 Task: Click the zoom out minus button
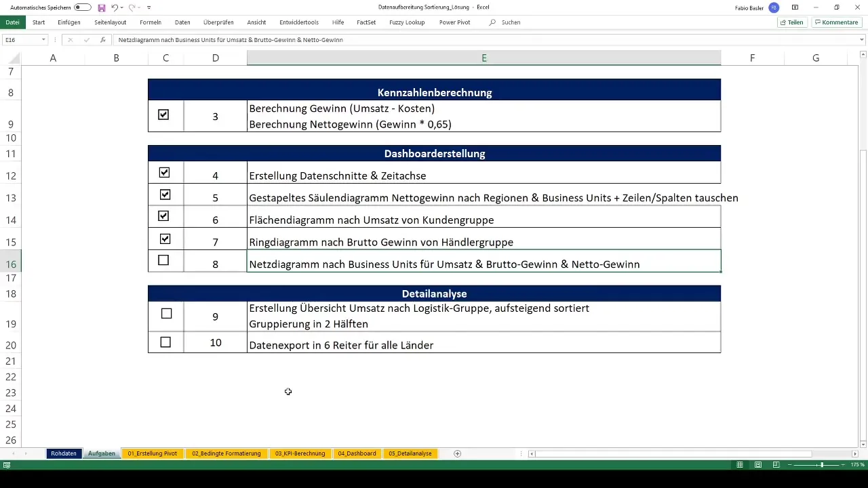point(790,465)
